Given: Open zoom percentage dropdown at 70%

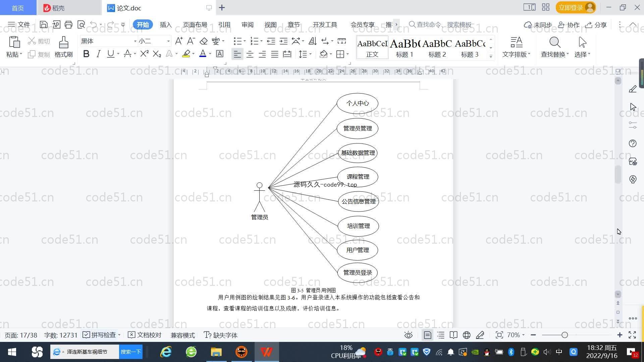Looking at the screenshot, I should pos(516,335).
